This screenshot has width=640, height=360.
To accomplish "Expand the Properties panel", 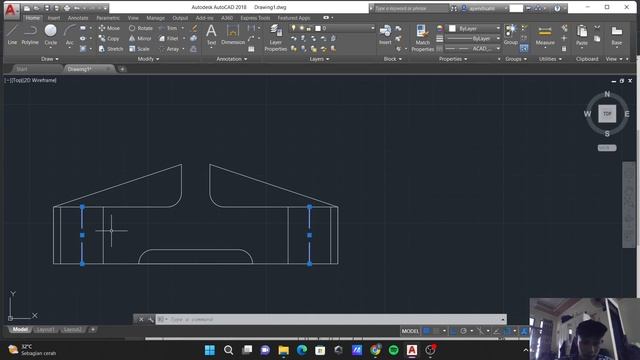I will click(x=453, y=59).
